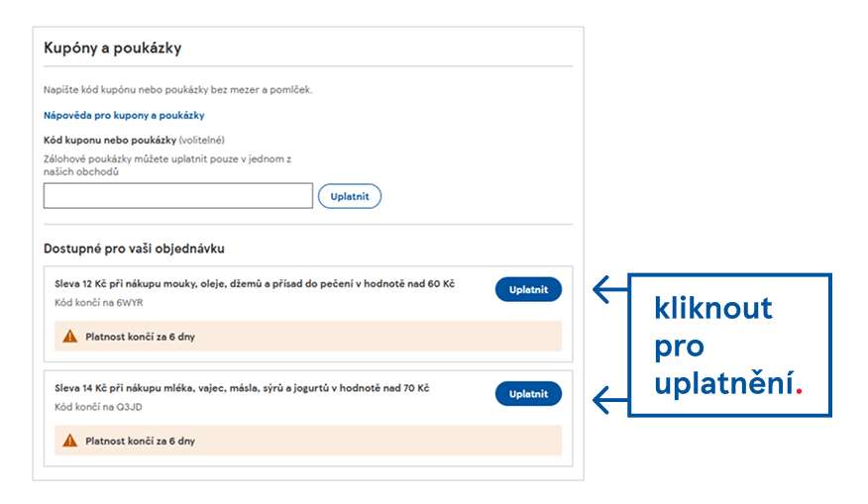
Task: Click the kliknout pro uplatnění callout box
Action: [729, 345]
